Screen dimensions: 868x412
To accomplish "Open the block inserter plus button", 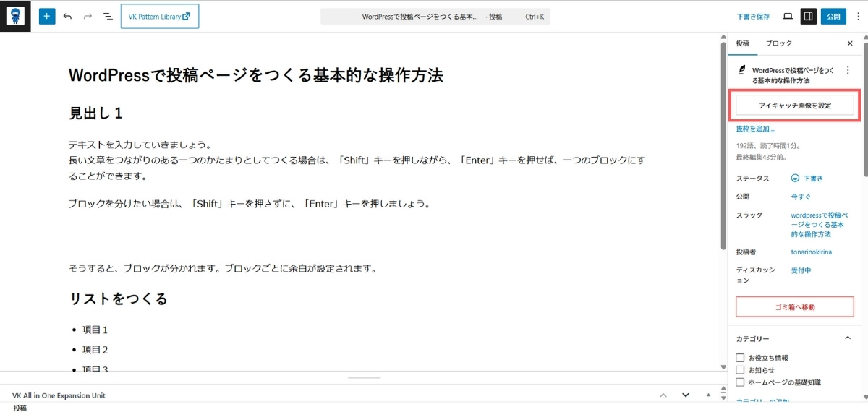I will [47, 16].
